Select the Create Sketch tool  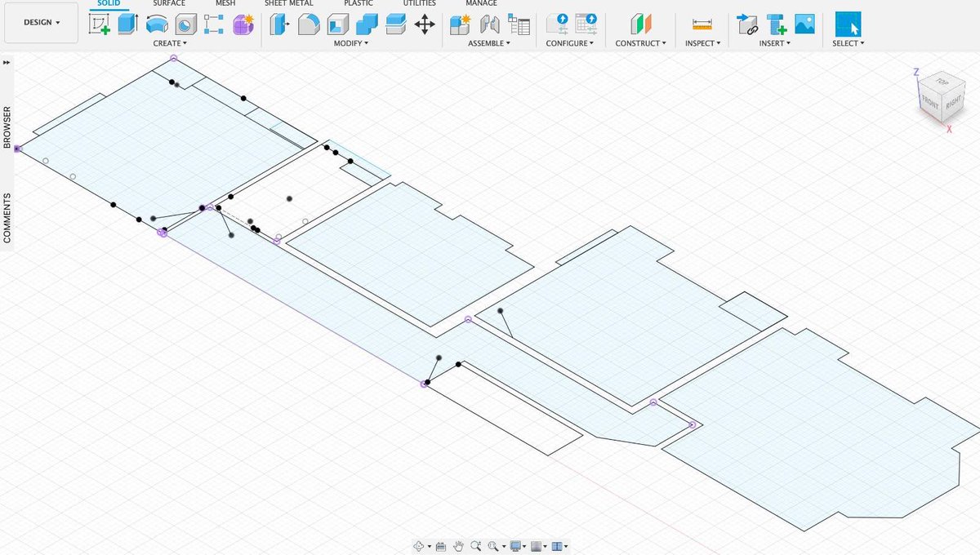click(100, 24)
